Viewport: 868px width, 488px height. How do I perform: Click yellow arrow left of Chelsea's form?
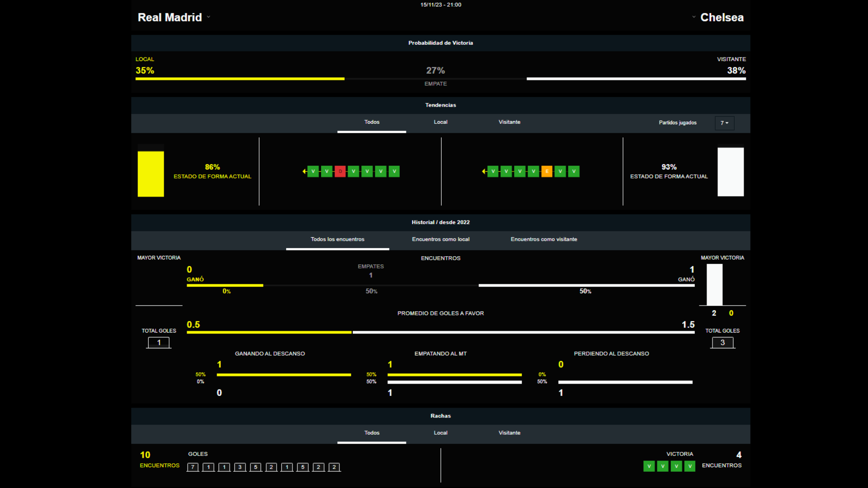pos(484,171)
